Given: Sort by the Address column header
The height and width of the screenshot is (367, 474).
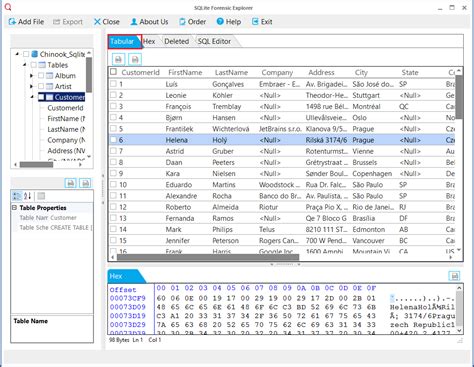Looking at the screenshot, I should click(321, 72).
